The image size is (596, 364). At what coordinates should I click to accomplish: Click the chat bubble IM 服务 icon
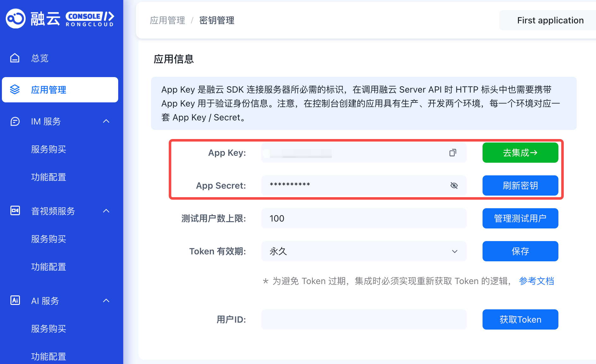pyautogui.click(x=15, y=121)
